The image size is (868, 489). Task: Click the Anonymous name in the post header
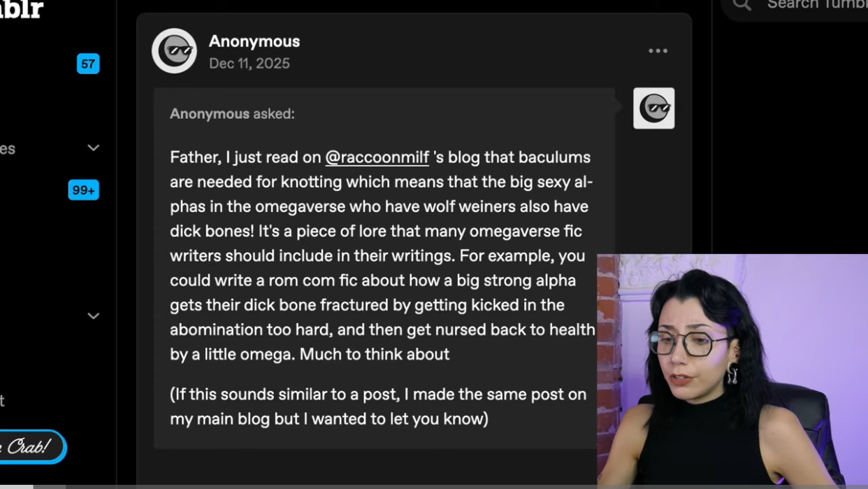[254, 41]
